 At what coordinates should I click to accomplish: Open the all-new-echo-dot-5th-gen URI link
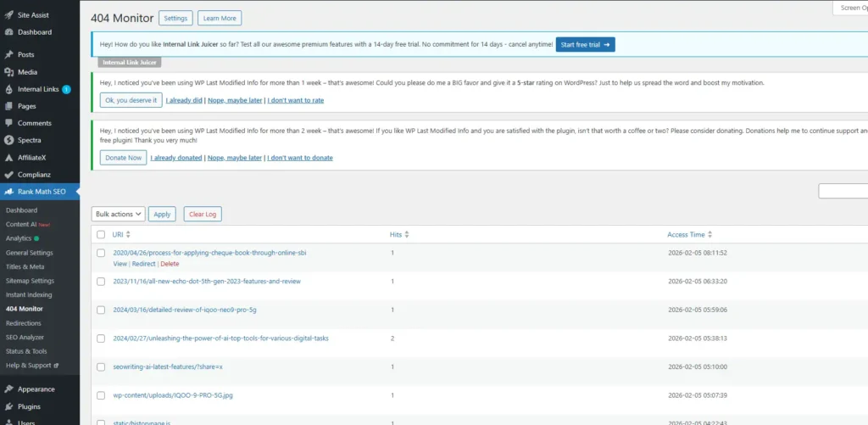(207, 282)
